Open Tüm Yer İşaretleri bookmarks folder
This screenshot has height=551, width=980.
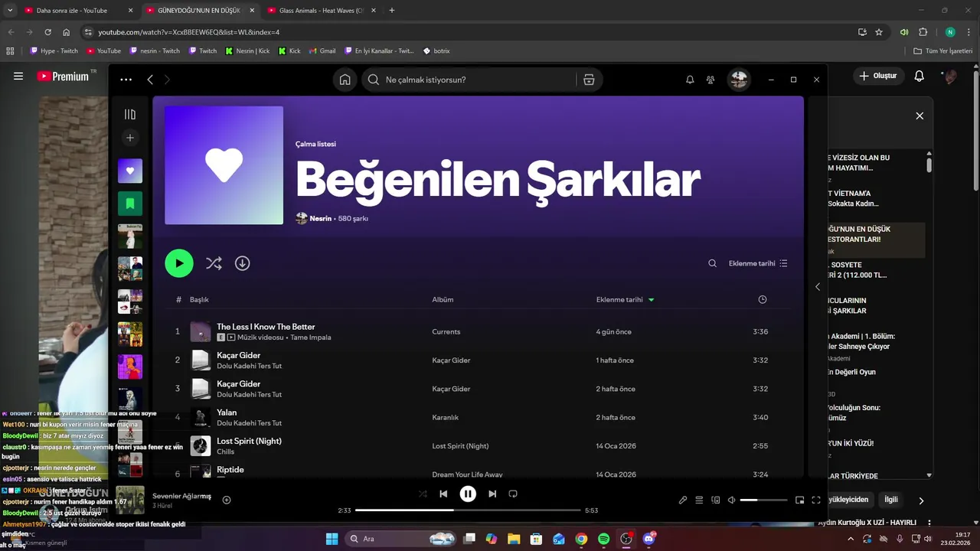pyautogui.click(x=942, y=51)
